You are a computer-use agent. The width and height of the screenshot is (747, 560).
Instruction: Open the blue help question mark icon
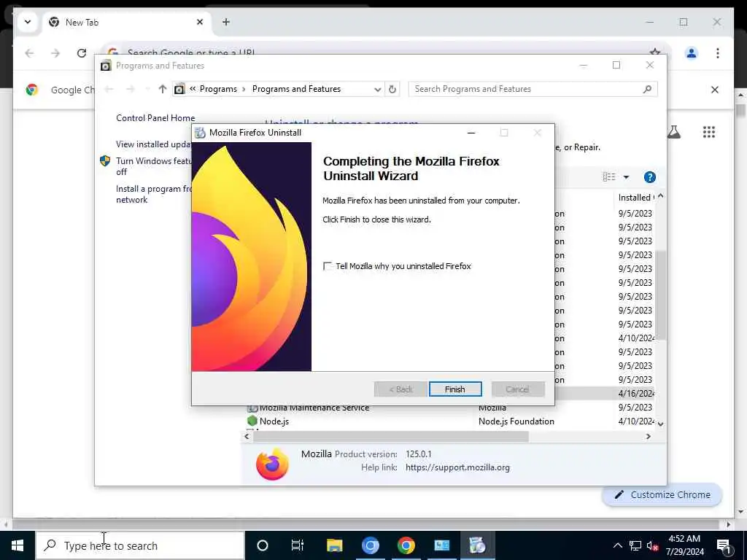point(649,177)
